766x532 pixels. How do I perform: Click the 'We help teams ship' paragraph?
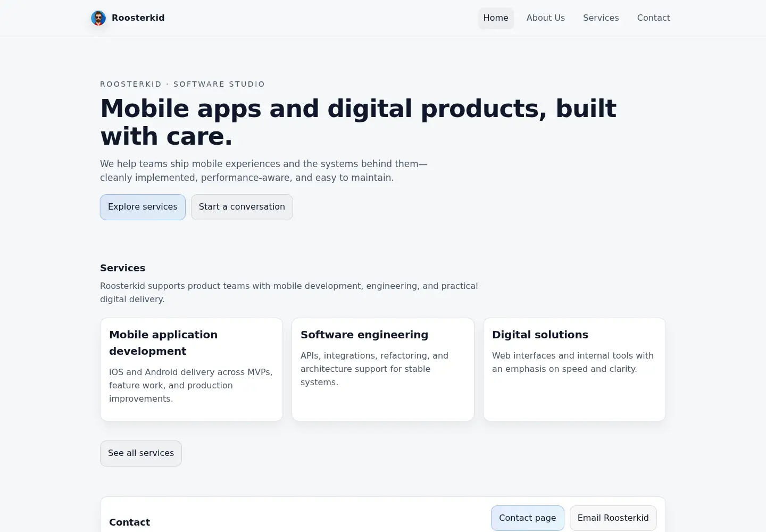pyautogui.click(x=264, y=171)
